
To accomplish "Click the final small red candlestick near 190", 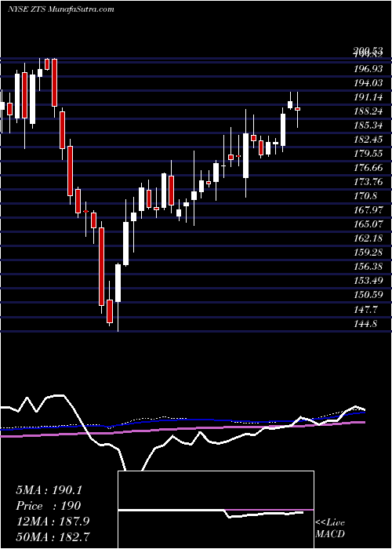I will (x=297, y=109).
